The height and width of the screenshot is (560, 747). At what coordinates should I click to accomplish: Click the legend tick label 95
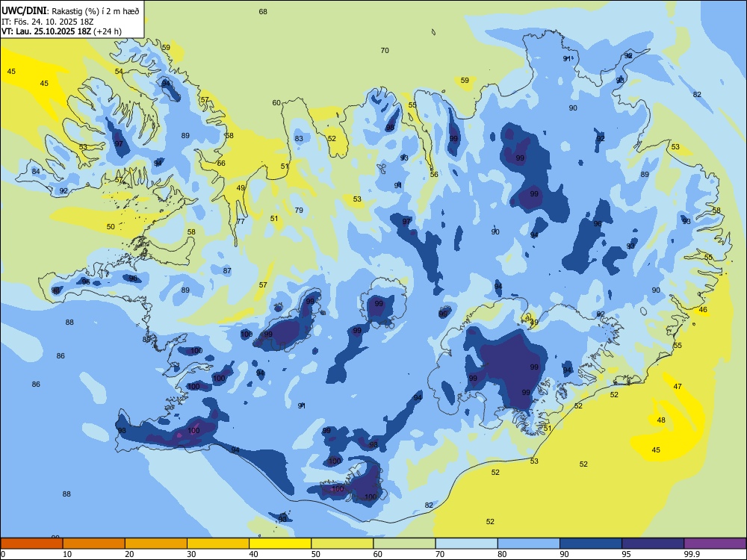tap(627, 554)
